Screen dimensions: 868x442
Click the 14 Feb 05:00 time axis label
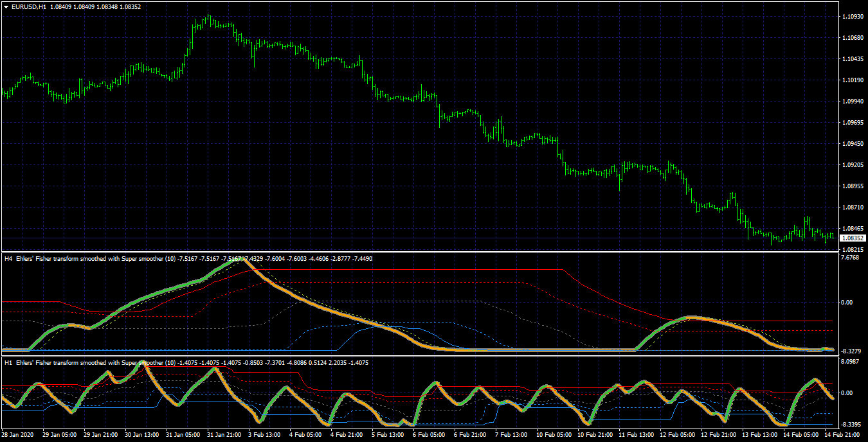801,435
